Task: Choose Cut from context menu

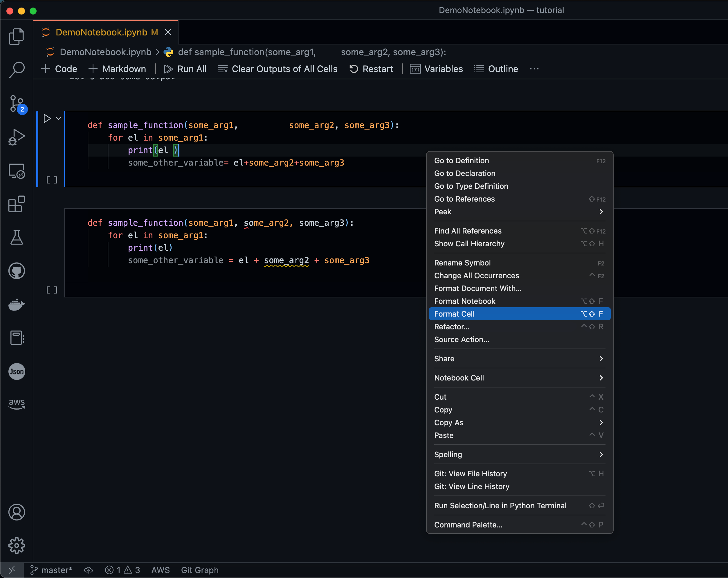Action: [x=520, y=397]
